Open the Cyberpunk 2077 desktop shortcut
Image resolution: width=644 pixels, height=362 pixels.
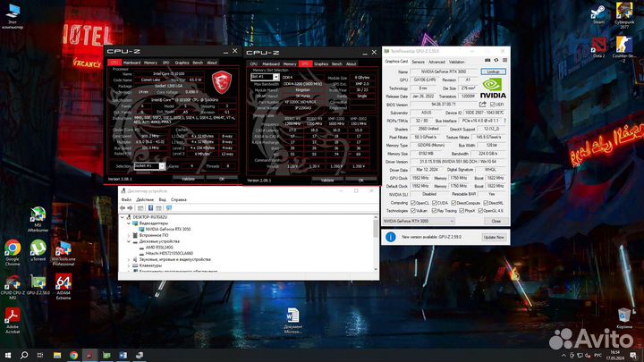tap(624, 14)
